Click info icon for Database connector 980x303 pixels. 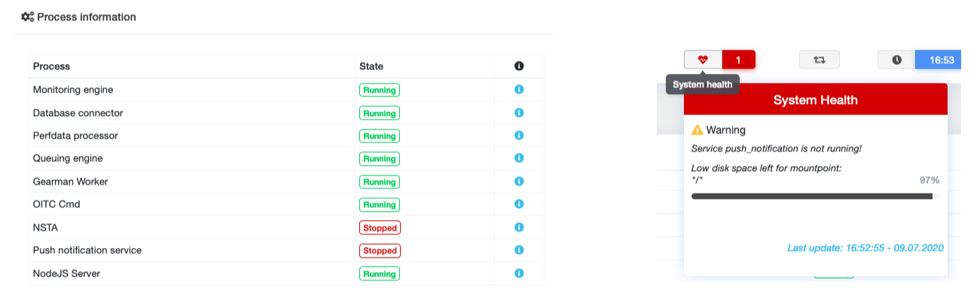pyautogui.click(x=518, y=112)
